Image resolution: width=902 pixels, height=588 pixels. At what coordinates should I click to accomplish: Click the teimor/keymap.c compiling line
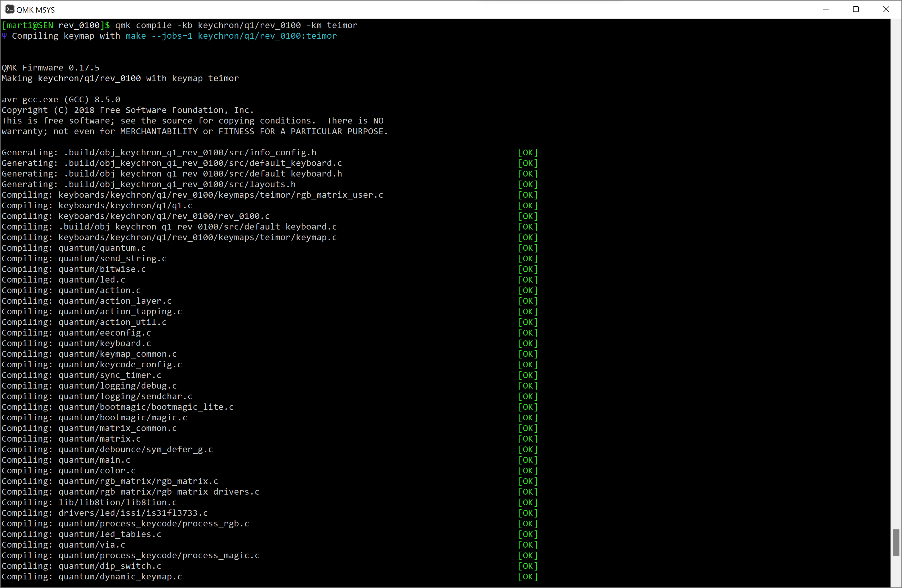pos(169,238)
